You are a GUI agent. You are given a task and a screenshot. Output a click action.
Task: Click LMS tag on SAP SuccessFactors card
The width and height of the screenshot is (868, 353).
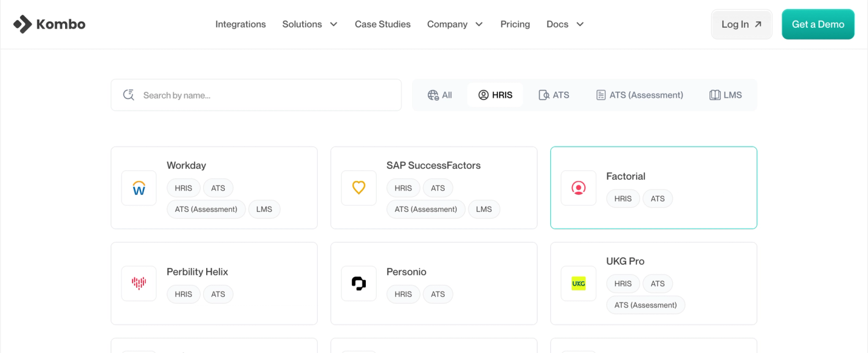pos(484,209)
